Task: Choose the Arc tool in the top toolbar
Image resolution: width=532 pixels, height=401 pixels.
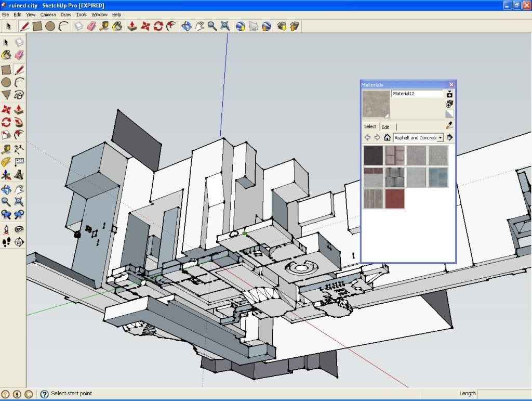Action: pos(63,26)
